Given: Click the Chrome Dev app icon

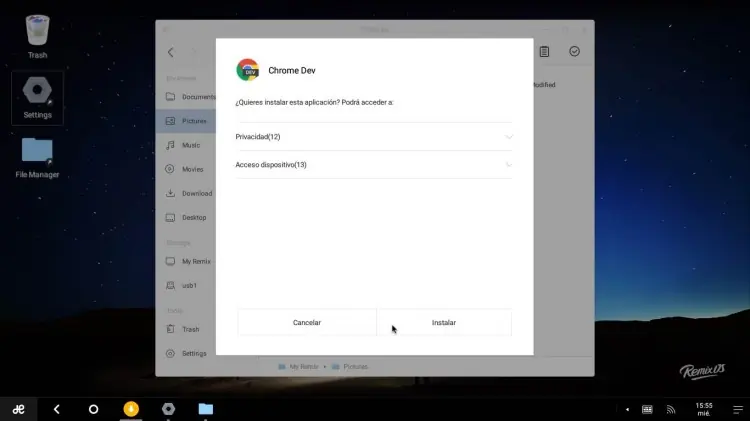Looking at the screenshot, I should click(248, 70).
